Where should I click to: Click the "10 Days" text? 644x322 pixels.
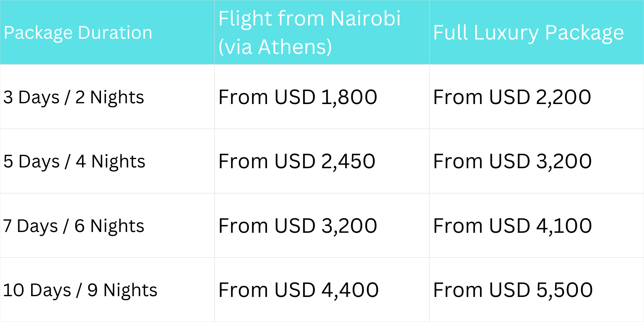tap(37, 290)
